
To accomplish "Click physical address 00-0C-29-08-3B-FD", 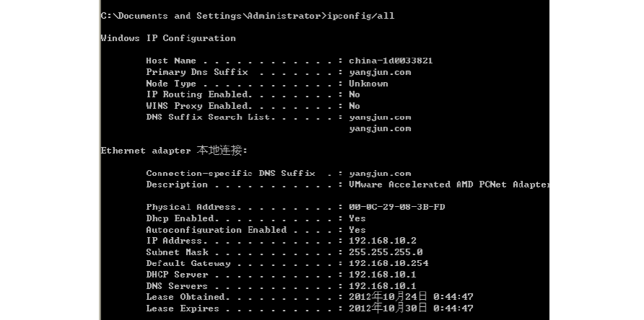I will (x=396, y=207).
